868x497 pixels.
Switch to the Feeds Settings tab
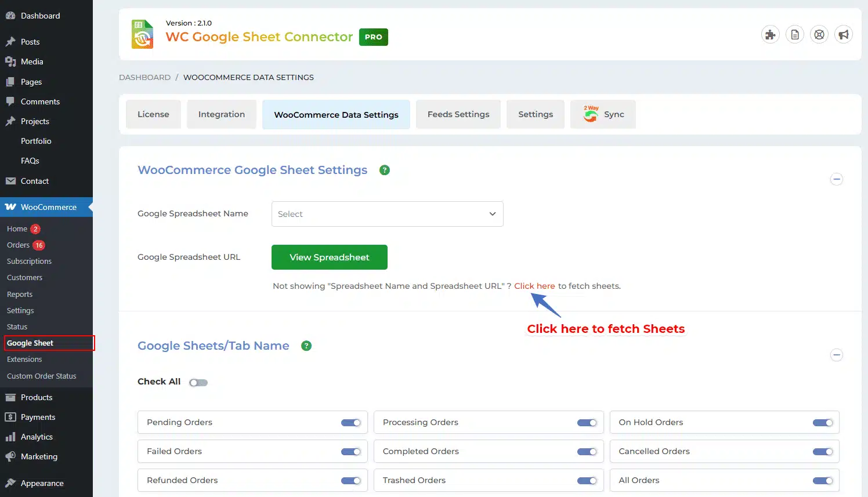pyautogui.click(x=458, y=114)
